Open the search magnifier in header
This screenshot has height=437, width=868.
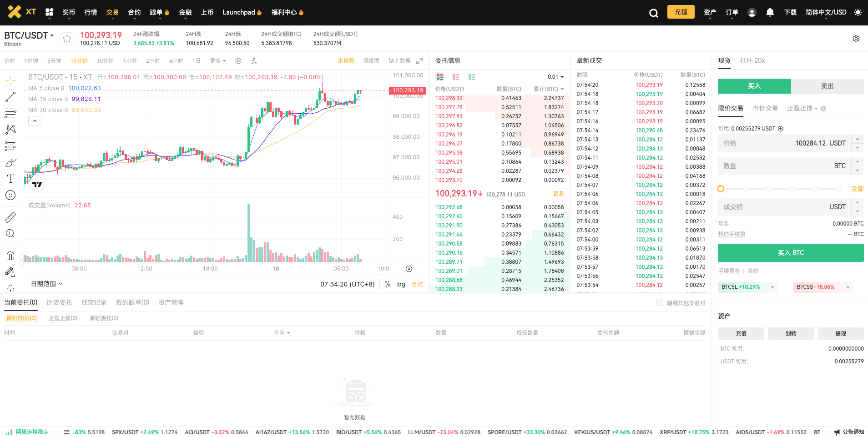click(x=654, y=13)
